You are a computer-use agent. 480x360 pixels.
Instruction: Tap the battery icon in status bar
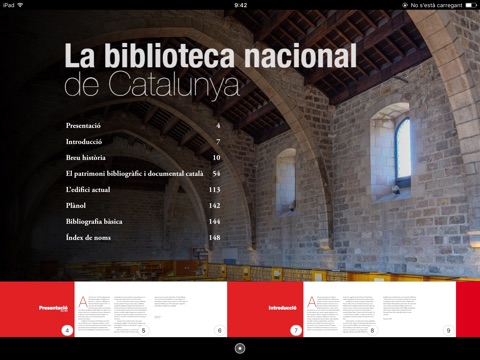(x=471, y=5)
